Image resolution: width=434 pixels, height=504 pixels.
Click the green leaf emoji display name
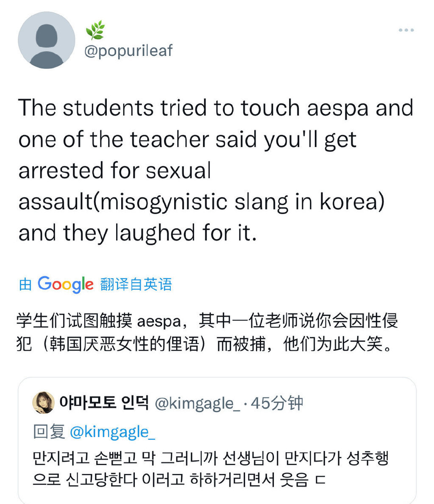tap(95, 30)
